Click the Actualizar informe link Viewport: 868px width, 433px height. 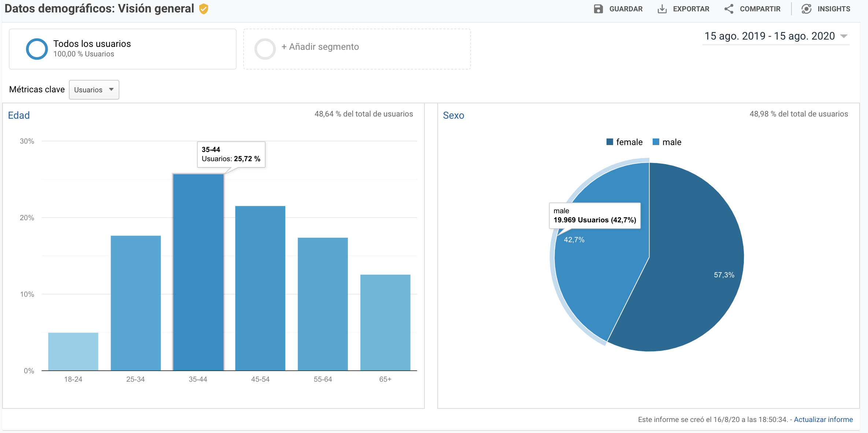[823, 419]
